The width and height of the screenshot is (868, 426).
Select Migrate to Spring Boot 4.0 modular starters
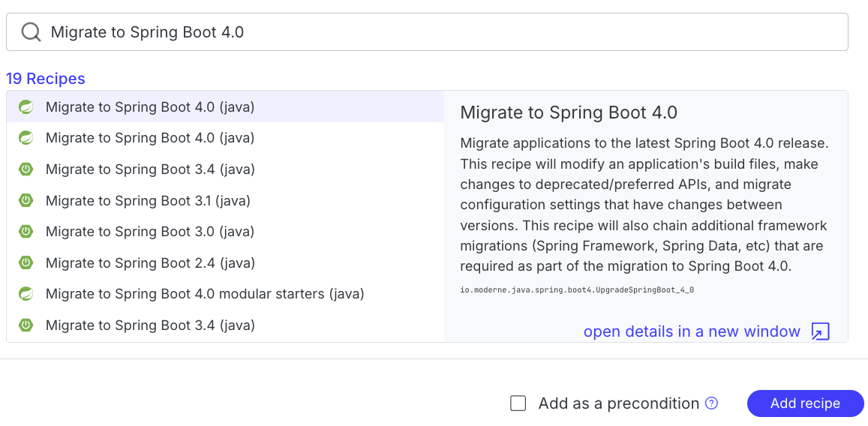click(x=205, y=294)
